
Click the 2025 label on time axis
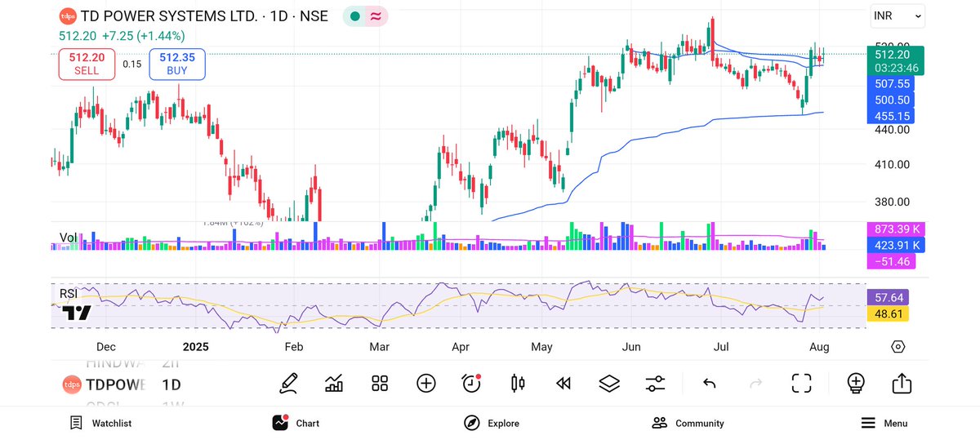(x=197, y=347)
